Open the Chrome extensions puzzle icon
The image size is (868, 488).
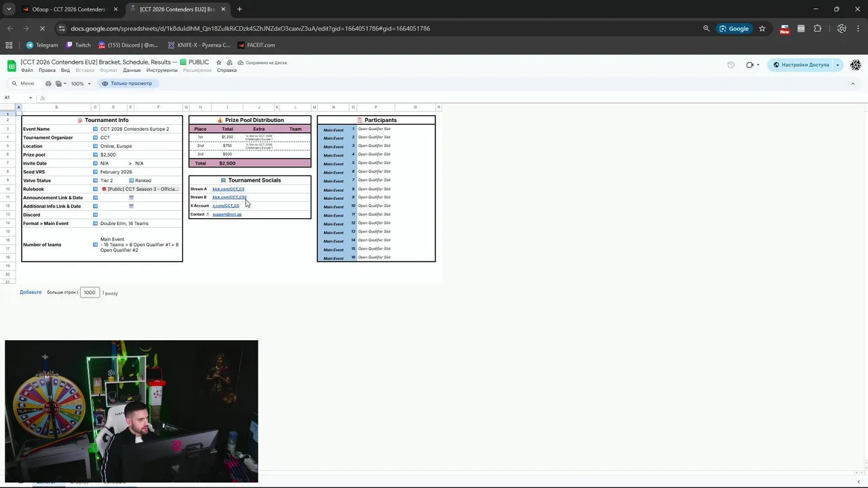(x=817, y=28)
